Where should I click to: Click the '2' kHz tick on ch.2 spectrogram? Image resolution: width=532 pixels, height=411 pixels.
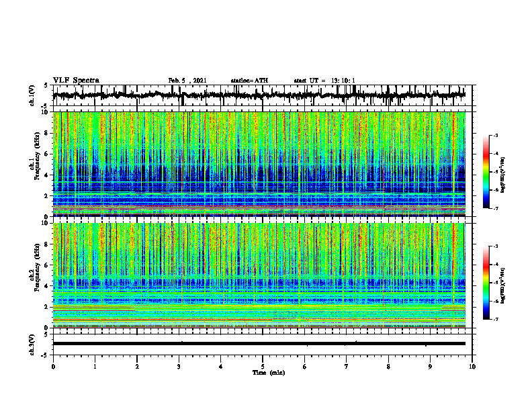(x=46, y=307)
